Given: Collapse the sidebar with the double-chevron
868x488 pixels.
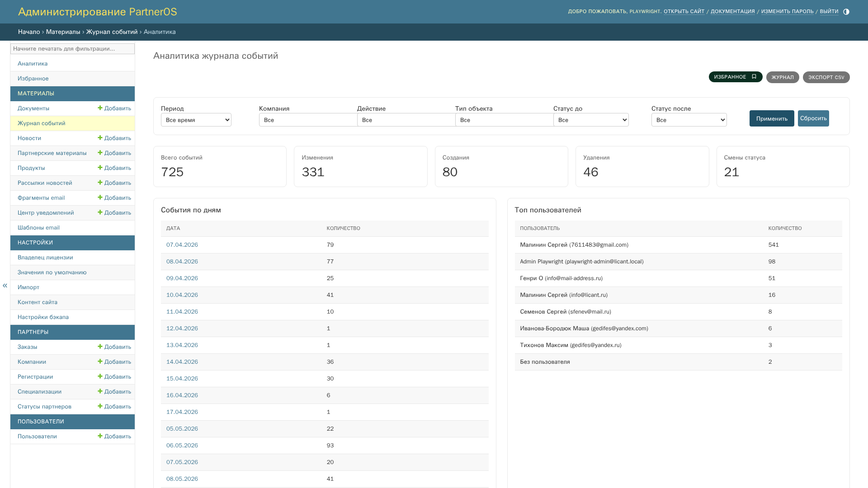Looking at the screenshot, I should click(x=5, y=286).
